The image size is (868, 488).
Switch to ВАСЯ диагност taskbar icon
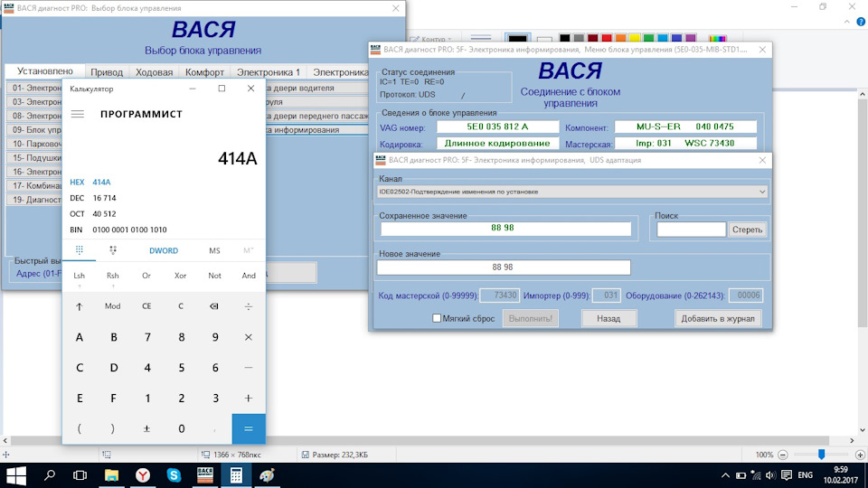click(x=205, y=475)
